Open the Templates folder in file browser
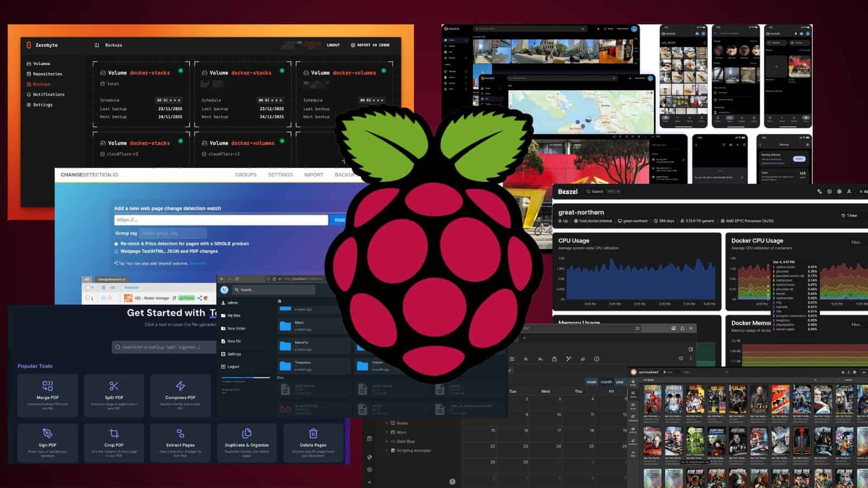 point(313,366)
